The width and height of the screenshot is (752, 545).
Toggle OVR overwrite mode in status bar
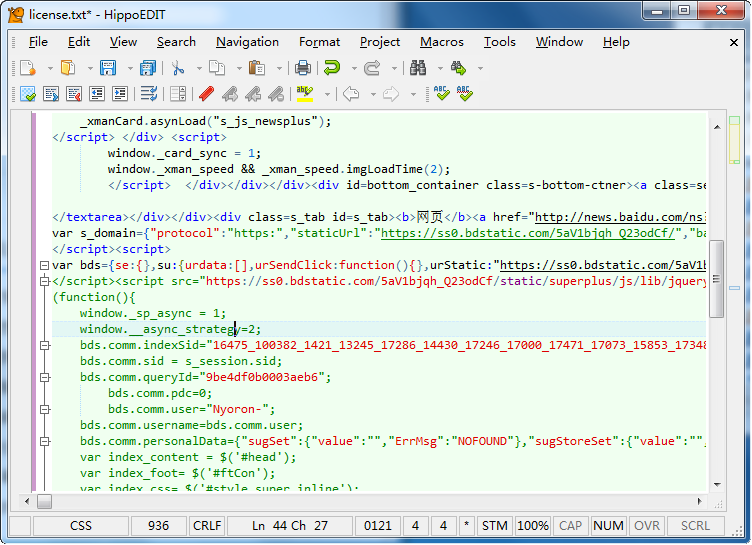coord(647,525)
